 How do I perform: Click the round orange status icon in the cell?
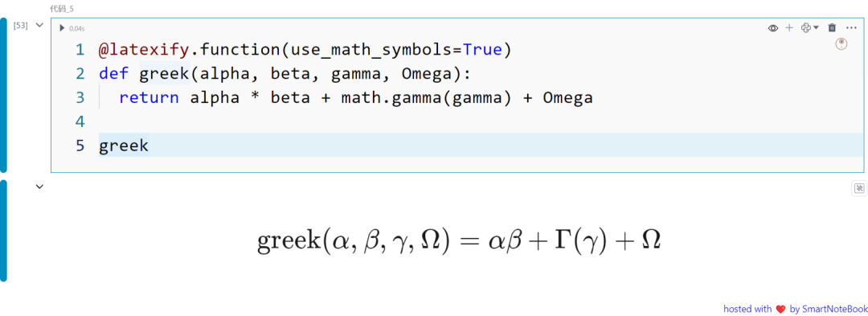coord(841,43)
